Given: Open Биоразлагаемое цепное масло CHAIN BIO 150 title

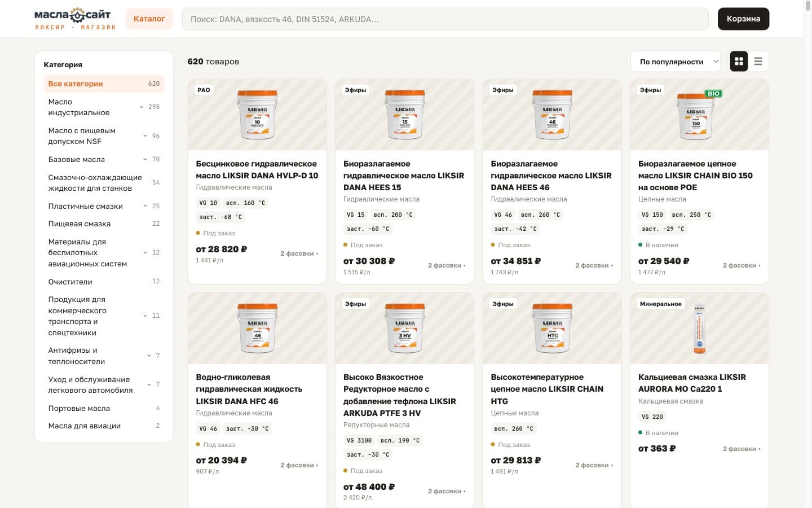Looking at the screenshot, I should [695, 176].
